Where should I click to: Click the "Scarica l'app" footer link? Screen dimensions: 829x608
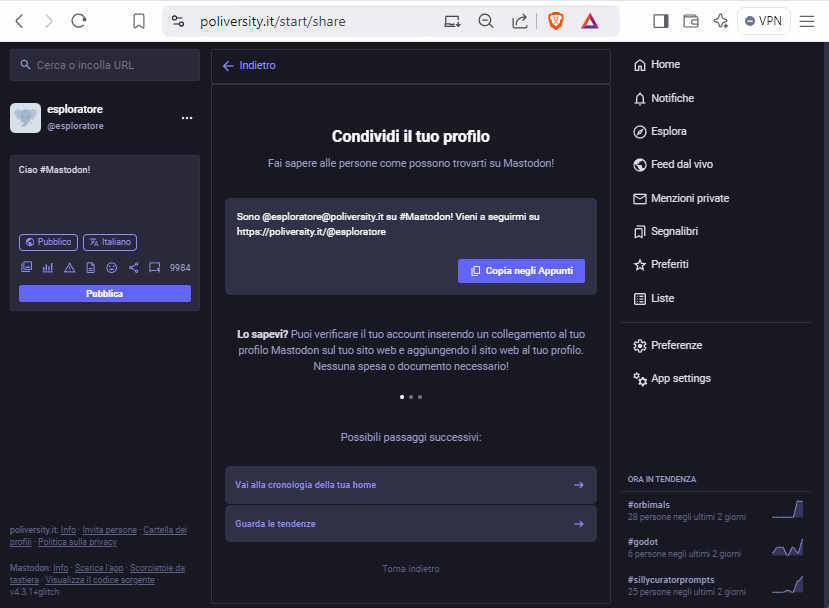[x=99, y=568]
